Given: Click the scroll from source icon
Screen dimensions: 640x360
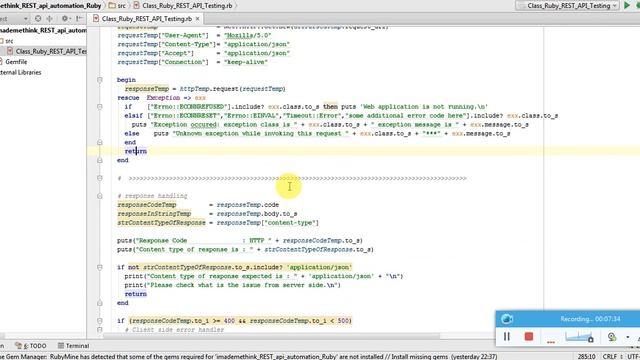Looking at the screenshot, I should (x=38, y=19).
